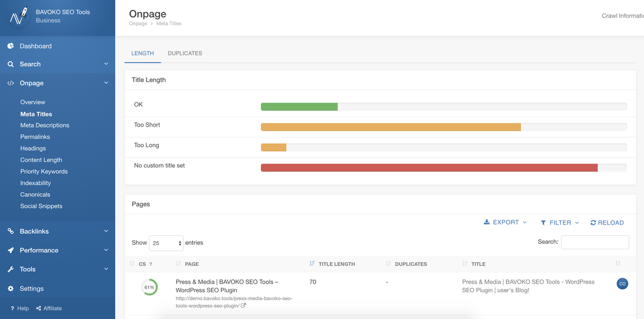Click the Duplicates column sort icon
This screenshot has width=644, height=319.
(389, 264)
